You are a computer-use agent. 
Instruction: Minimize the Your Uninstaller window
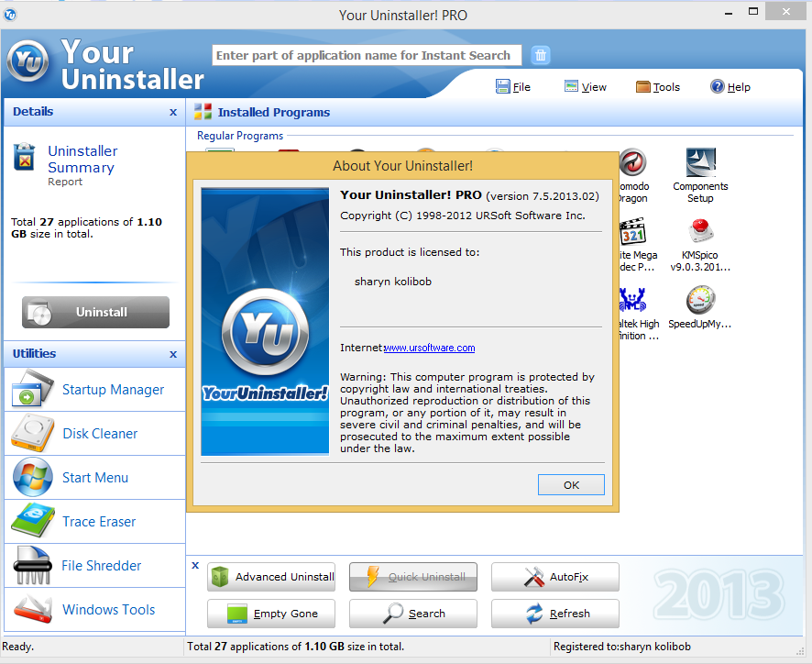pyautogui.click(x=729, y=13)
